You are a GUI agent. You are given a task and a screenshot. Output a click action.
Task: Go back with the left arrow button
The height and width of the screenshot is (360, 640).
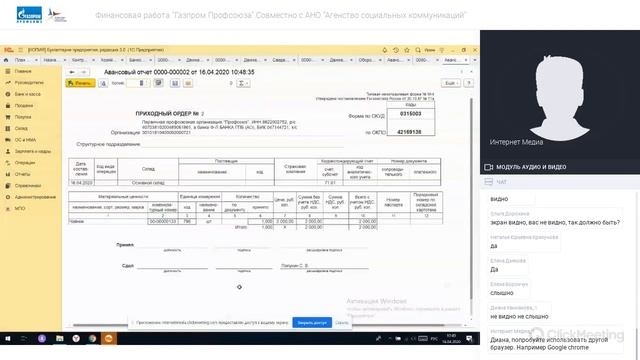click(x=72, y=72)
